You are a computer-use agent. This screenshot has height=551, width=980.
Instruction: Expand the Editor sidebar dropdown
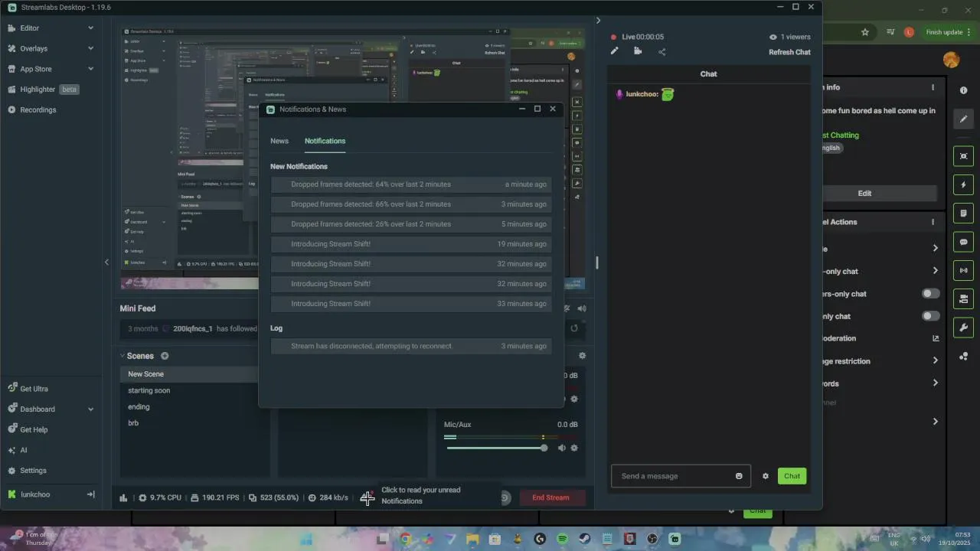[x=90, y=28]
